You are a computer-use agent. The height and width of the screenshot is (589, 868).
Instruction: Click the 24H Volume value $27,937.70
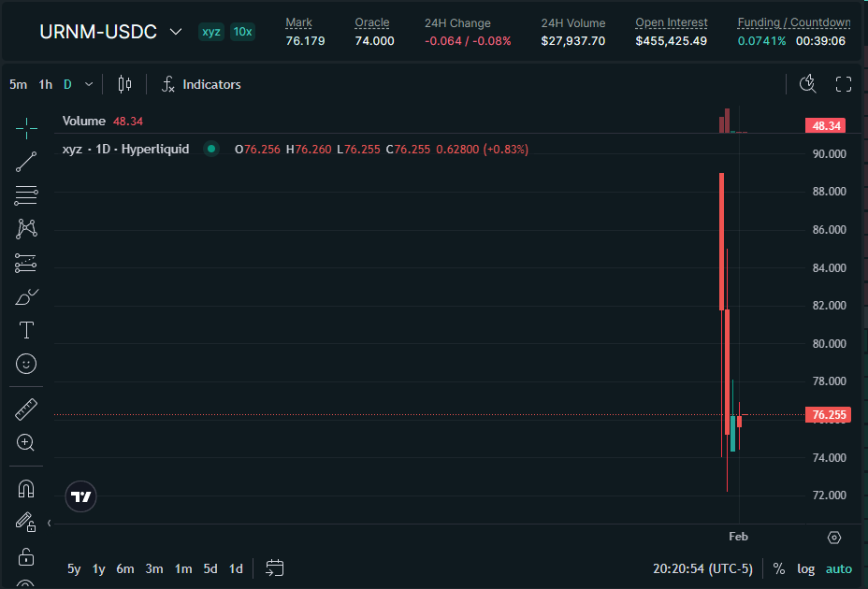point(573,41)
